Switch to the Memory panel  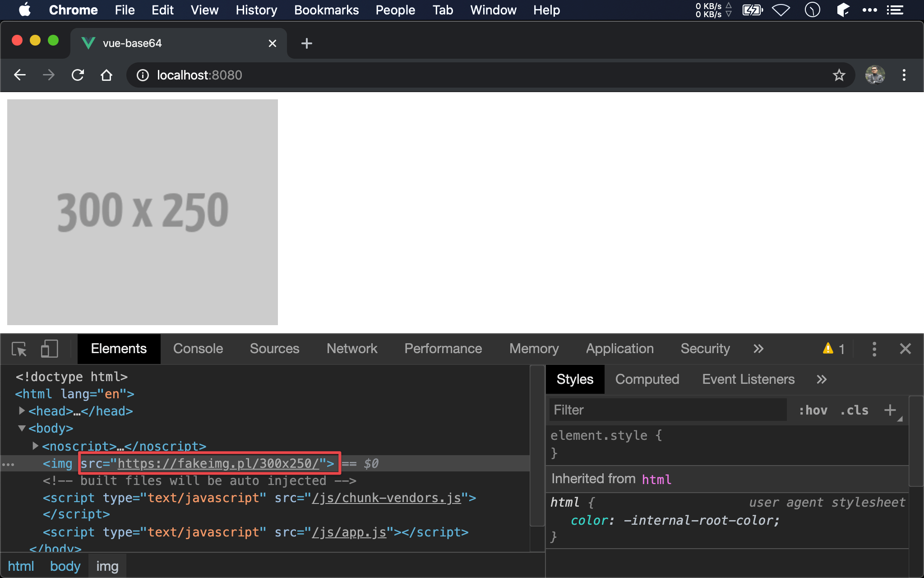(534, 349)
